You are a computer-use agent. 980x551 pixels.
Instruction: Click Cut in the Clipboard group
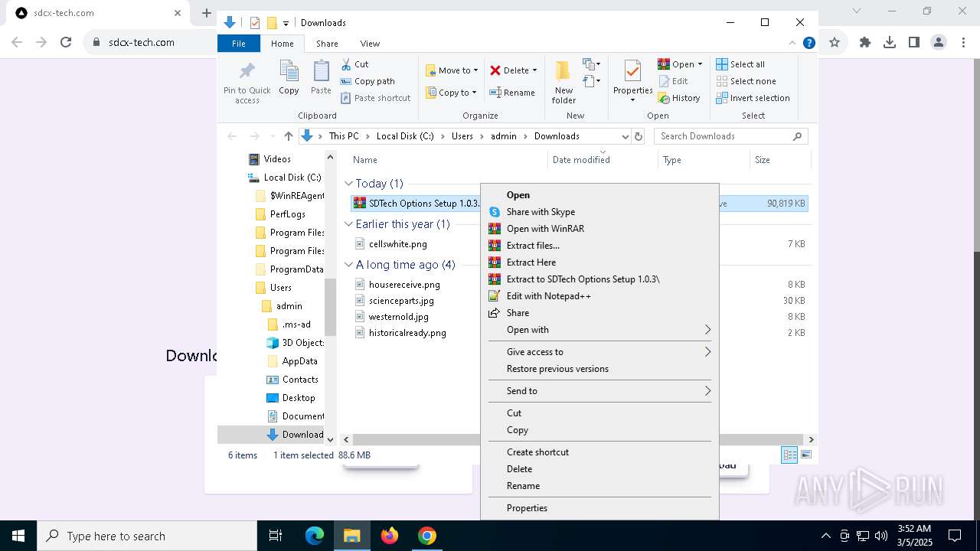(x=354, y=64)
